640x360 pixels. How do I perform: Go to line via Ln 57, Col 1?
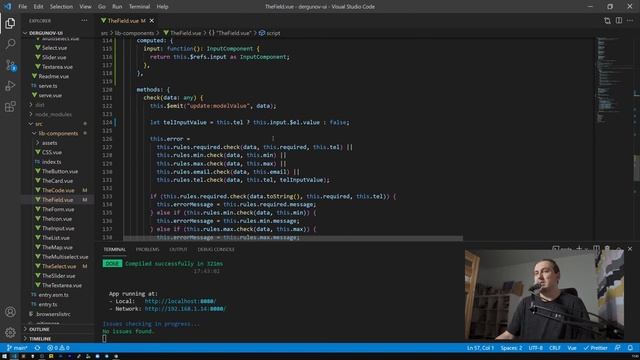(x=480, y=348)
